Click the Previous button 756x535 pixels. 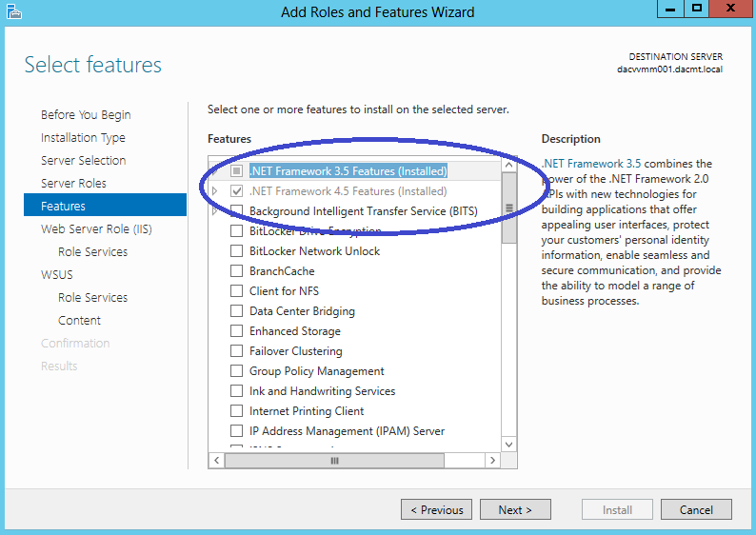(x=436, y=509)
